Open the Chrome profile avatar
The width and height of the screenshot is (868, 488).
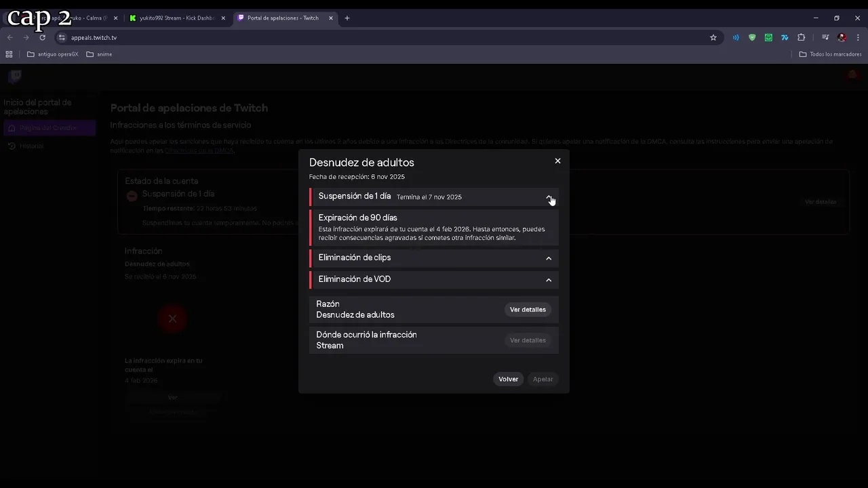pyautogui.click(x=842, y=37)
